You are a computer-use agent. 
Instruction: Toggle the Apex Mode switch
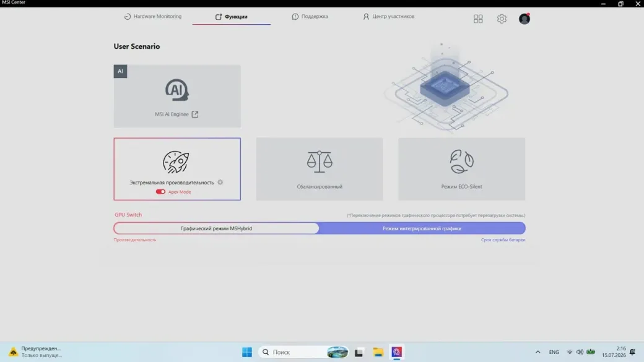click(x=160, y=192)
